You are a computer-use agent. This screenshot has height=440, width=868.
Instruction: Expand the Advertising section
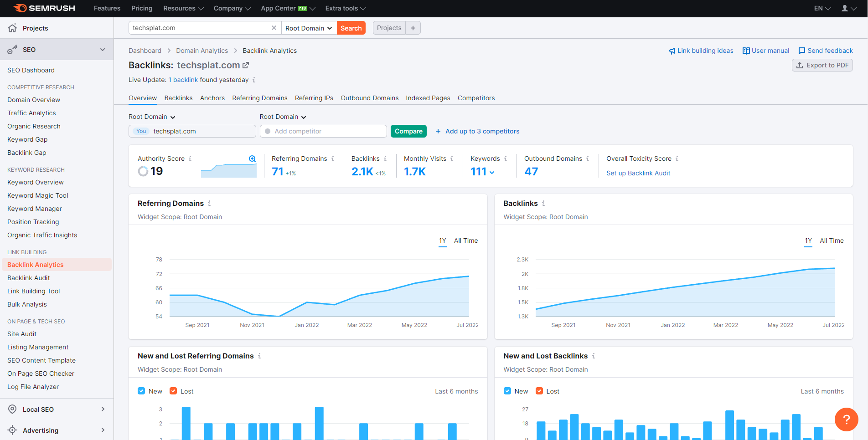pyautogui.click(x=103, y=430)
